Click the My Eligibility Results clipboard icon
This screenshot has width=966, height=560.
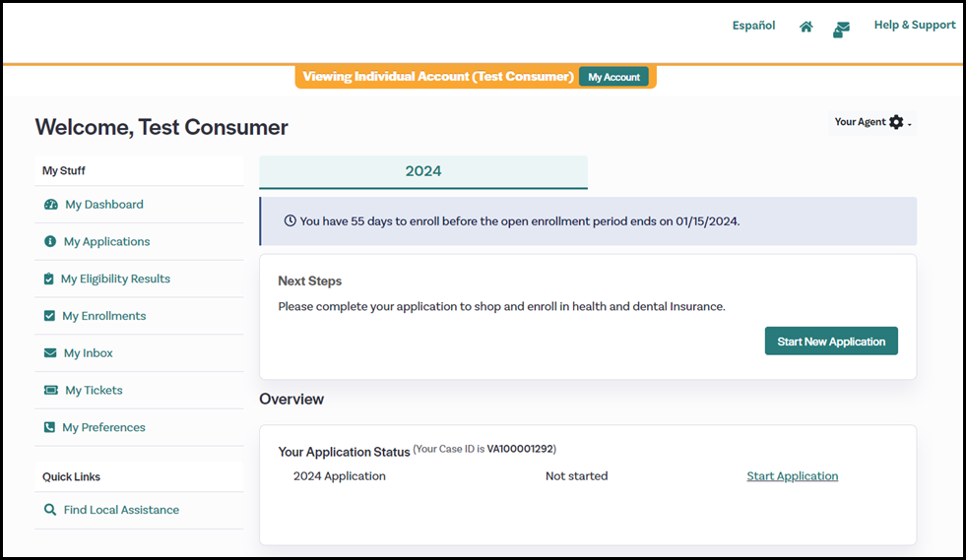[x=49, y=280]
